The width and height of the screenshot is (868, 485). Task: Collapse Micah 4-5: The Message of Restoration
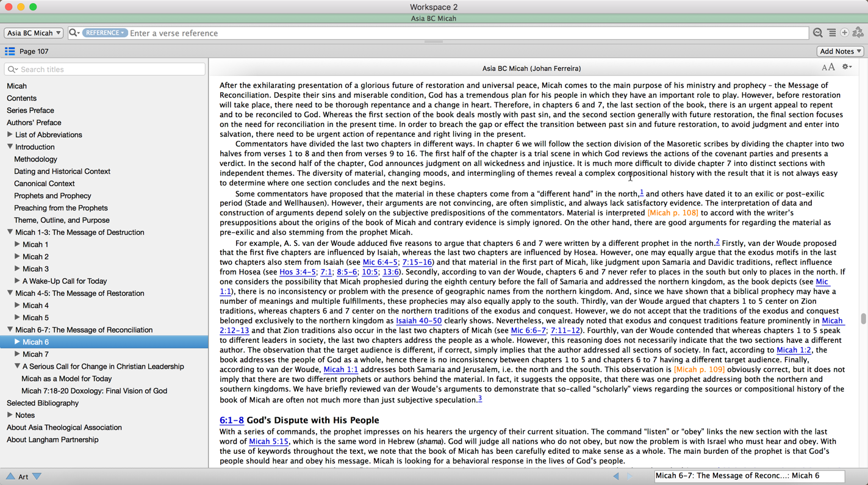click(x=10, y=293)
